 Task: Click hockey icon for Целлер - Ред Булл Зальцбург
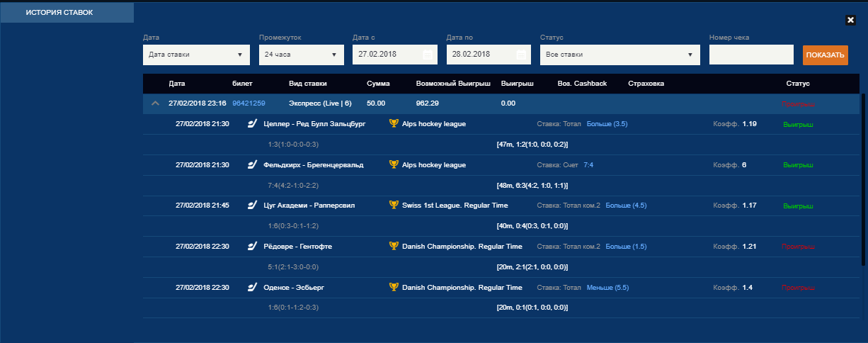click(251, 124)
